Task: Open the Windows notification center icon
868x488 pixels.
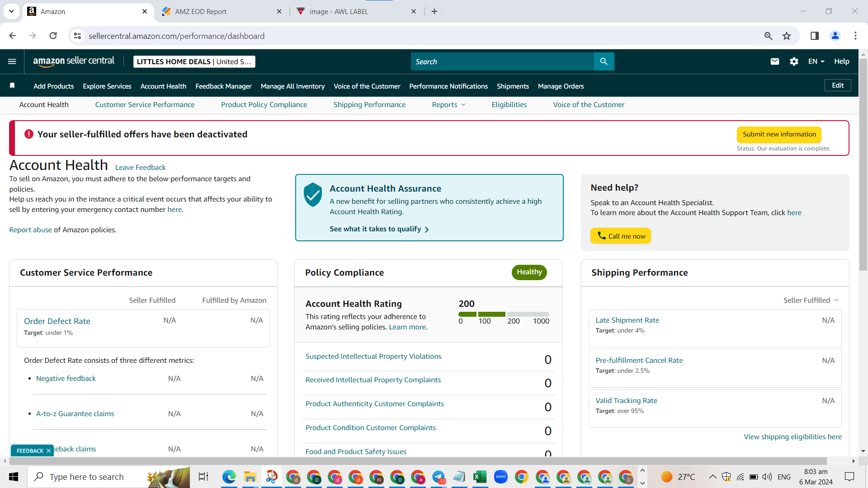Action: (849, 477)
